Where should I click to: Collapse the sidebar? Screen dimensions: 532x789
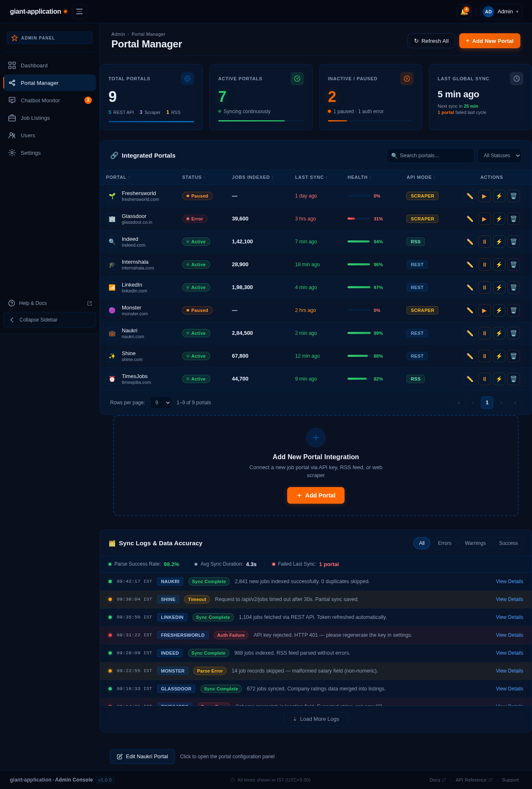pos(49,320)
